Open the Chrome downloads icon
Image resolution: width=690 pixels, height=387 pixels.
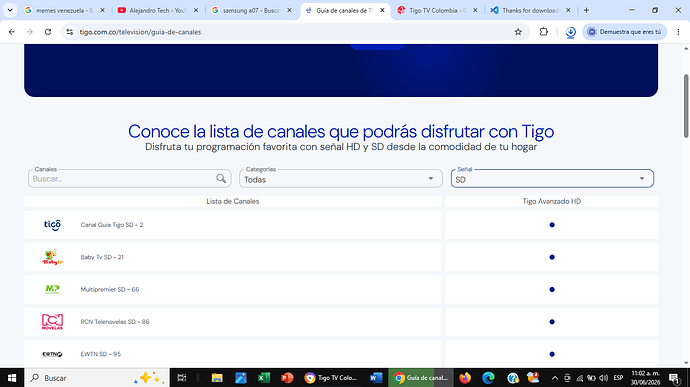coord(570,32)
